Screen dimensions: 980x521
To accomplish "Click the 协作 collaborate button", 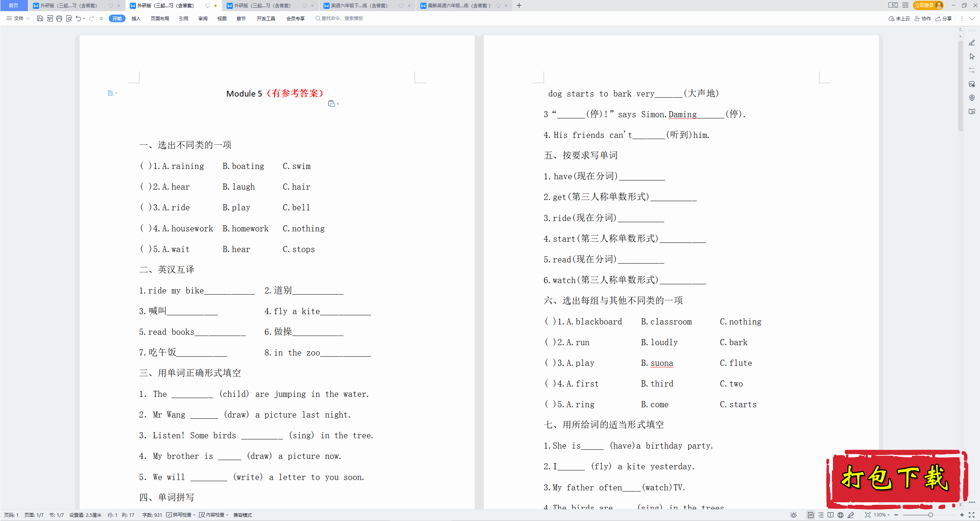I will [923, 18].
